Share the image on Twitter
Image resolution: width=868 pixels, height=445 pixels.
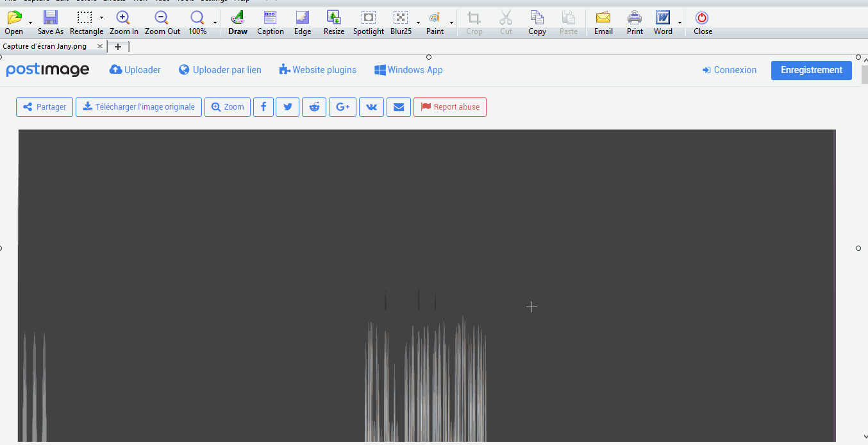(x=288, y=107)
